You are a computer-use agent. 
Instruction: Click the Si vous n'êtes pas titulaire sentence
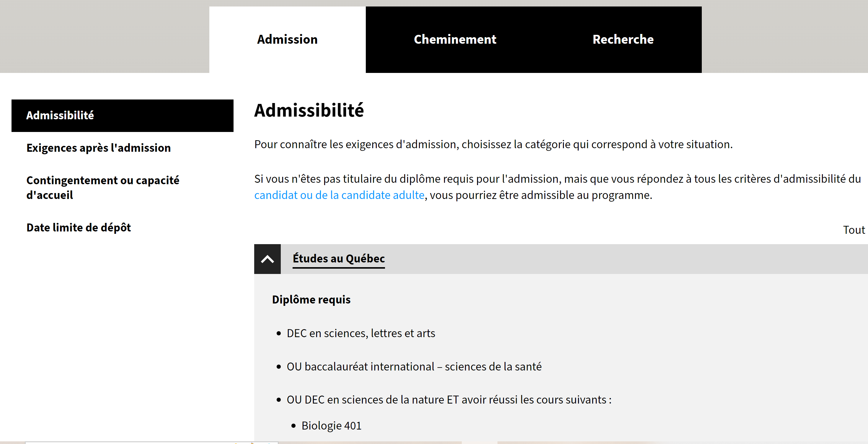coord(557,179)
